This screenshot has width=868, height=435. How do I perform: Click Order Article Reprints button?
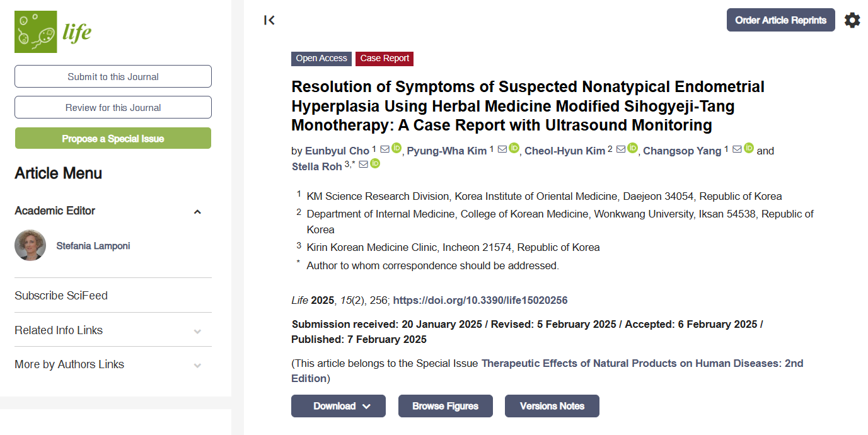[780, 20]
